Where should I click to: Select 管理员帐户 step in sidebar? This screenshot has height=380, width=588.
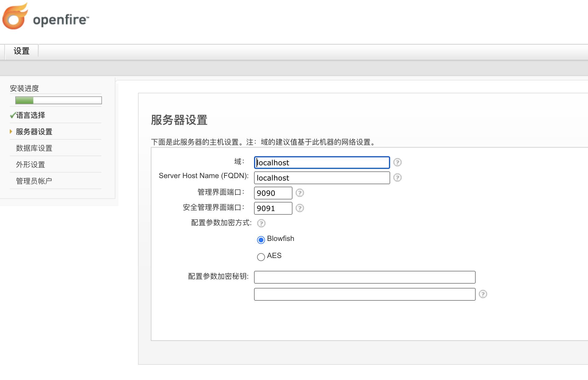(x=34, y=181)
